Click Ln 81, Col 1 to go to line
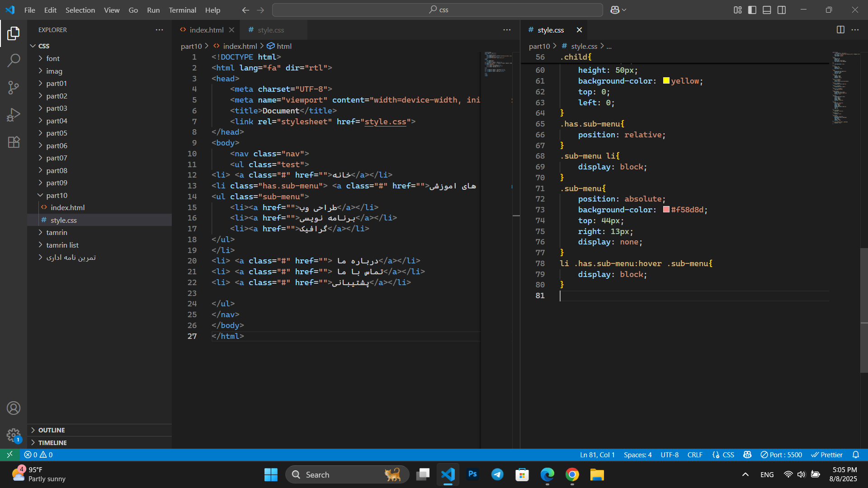Screen dimensions: 868x488 [597, 455]
